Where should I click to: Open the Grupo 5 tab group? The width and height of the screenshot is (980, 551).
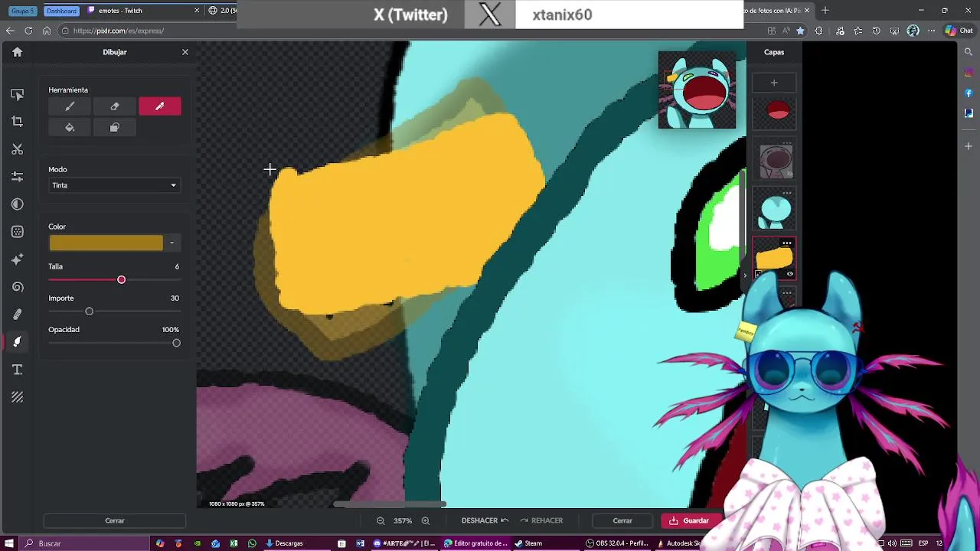point(22,11)
